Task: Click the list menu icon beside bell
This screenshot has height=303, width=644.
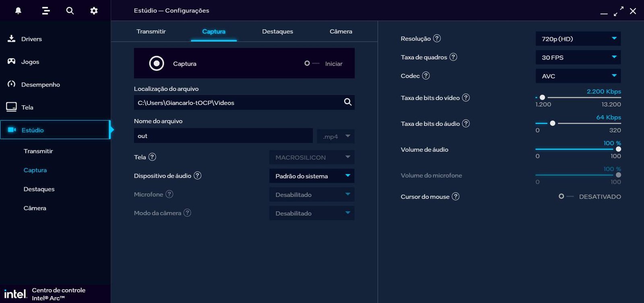Action: click(x=46, y=11)
